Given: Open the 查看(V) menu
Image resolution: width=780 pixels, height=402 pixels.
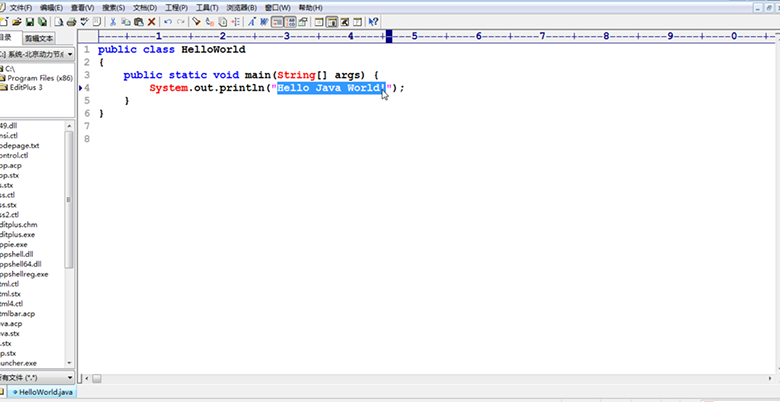Looking at the screenshot, I should point(82,8).
